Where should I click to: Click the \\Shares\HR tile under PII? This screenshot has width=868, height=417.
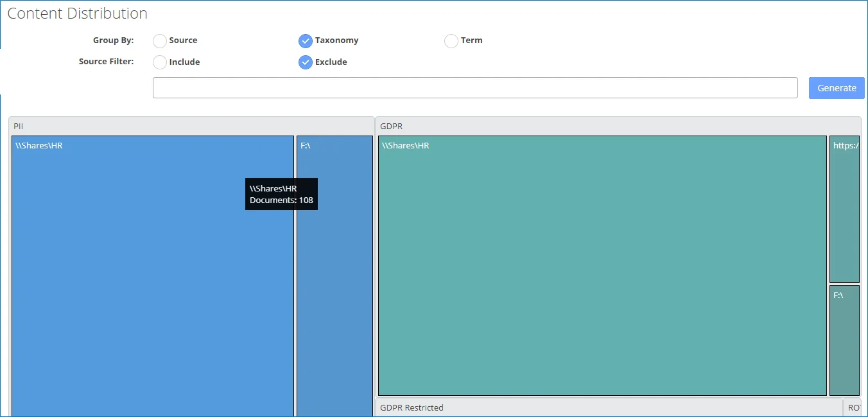pyautogui.click(x=153, y=276)
